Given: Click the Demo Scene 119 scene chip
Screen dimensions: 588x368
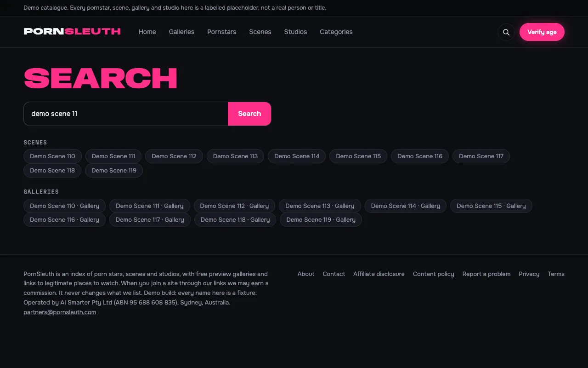Looking at the screenshot, I should tap(114, 170).
